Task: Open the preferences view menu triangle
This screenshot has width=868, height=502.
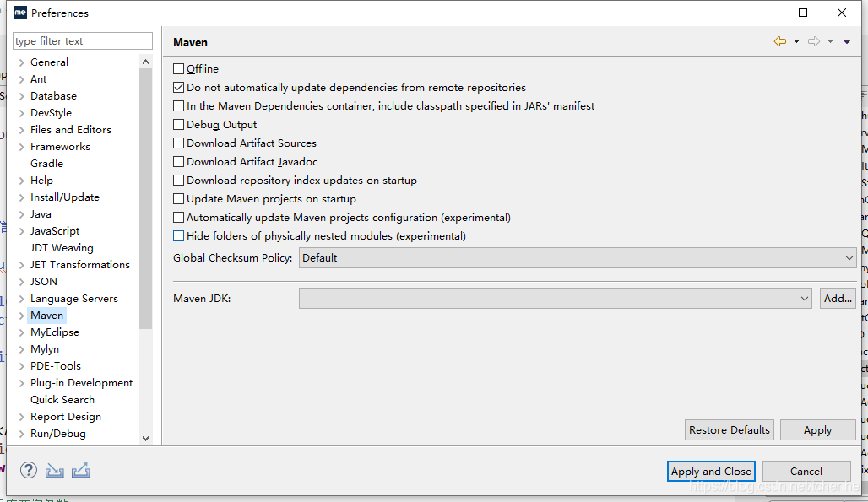Action: tap(847, 41)
